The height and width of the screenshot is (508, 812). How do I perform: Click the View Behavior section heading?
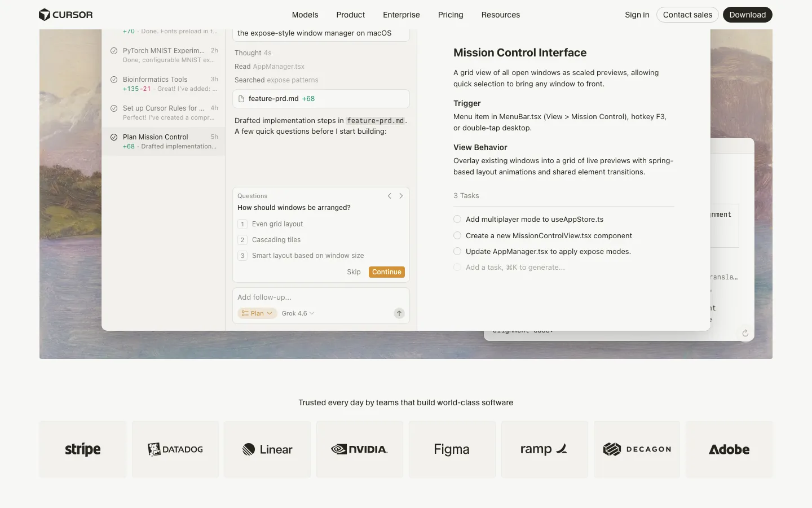(x=480, y=147)
